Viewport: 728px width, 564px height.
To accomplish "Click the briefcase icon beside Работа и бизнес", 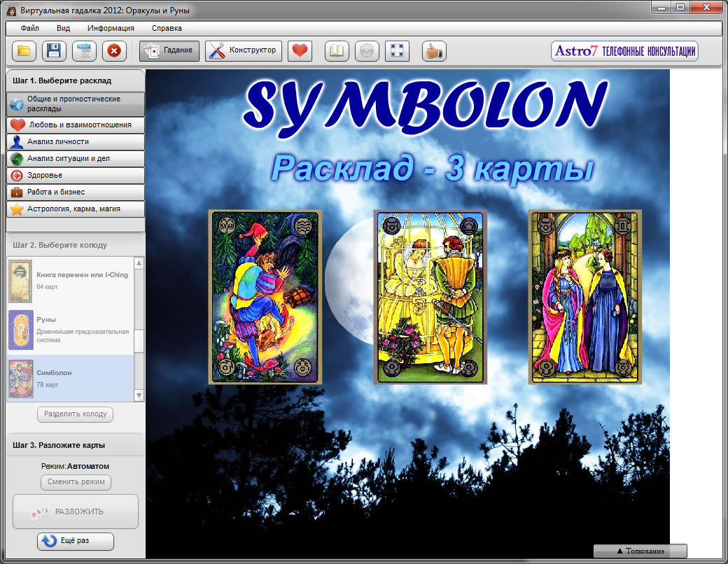I will click(17, 192).
